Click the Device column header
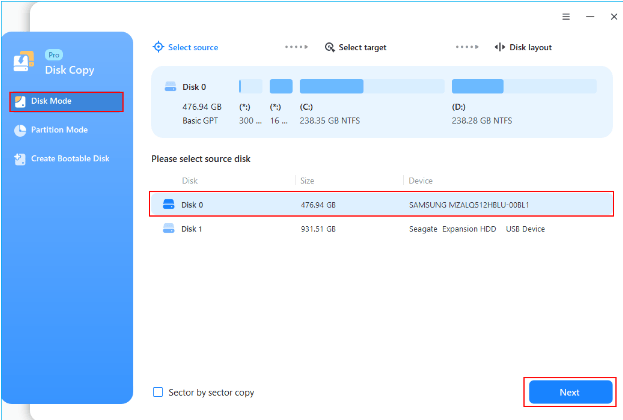Viewport: 623px width, 420px height. 420,181
